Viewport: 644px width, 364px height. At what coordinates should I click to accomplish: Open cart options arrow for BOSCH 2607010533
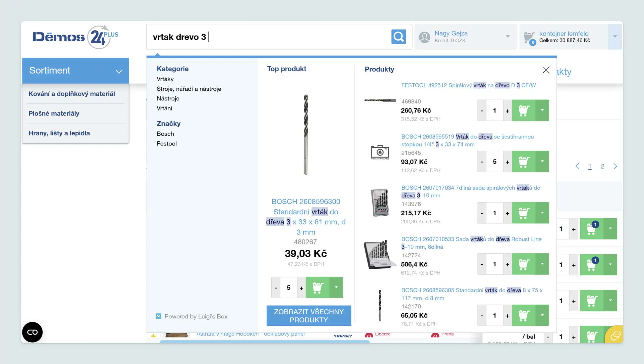(542, 264)
